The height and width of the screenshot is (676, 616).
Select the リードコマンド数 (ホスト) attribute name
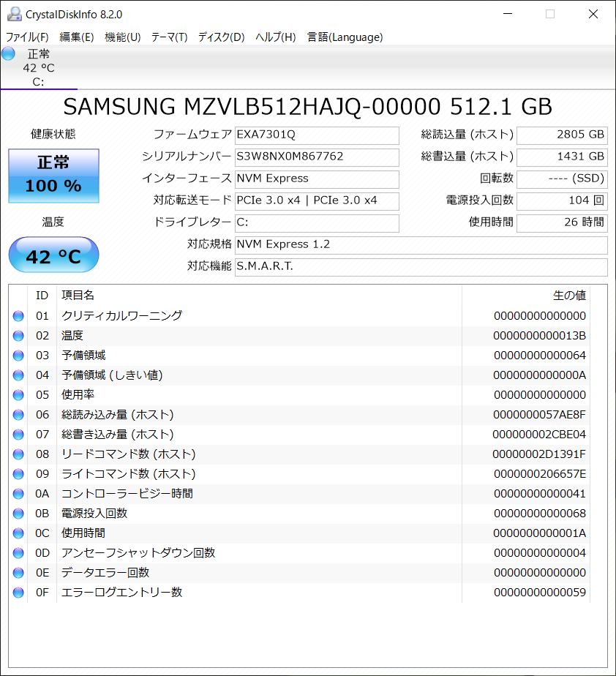click(x=129, y=454)
